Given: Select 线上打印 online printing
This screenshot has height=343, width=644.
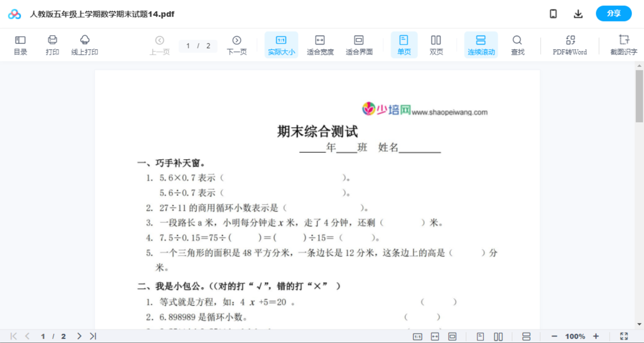Looking at the screenshot, I should (x=85, y=45).
